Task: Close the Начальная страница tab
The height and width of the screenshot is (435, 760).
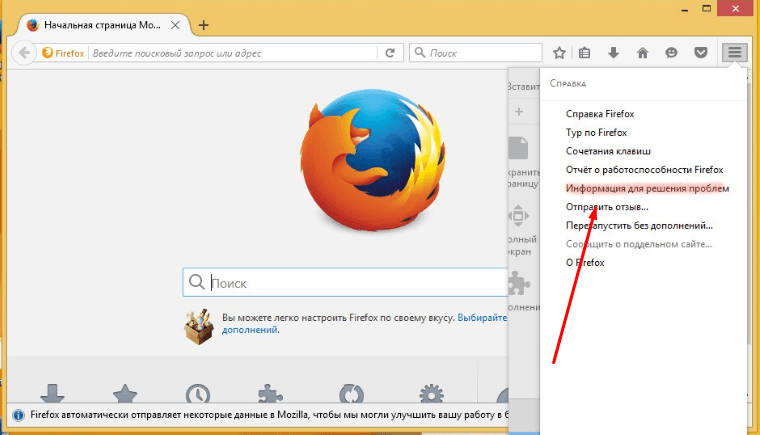Action: (175, 25)
